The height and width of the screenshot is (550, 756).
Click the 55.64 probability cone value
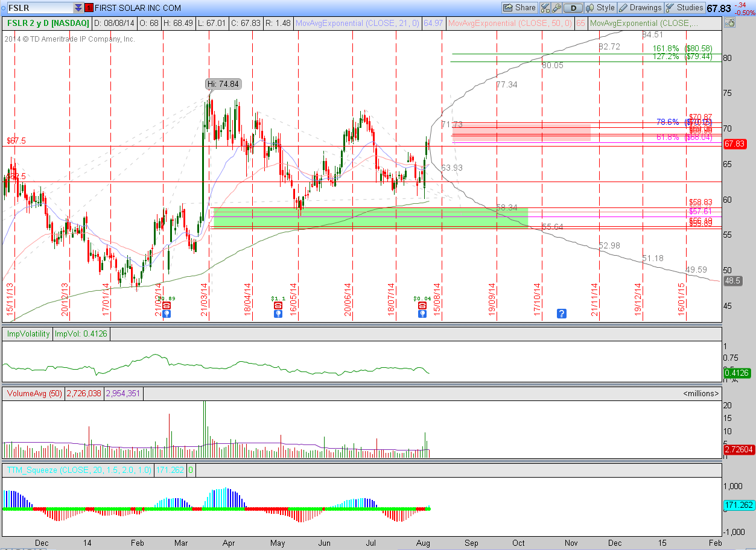[x=553, y=227]
